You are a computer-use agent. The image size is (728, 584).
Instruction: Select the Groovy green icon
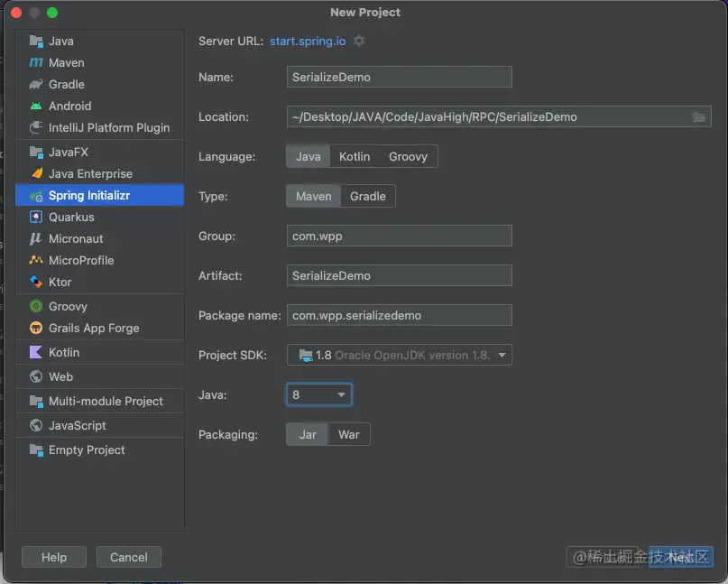pos(36,306)
